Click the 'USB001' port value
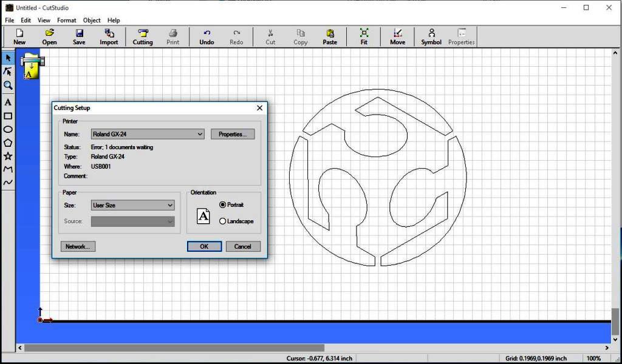This screenshot has height=364, width=622. click(x=101, y=166)
